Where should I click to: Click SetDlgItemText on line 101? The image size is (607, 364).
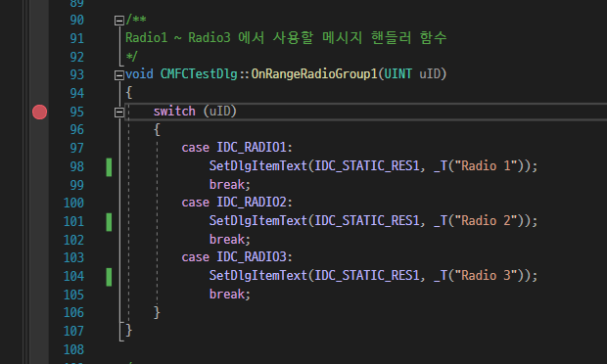(x=258, y=221)
